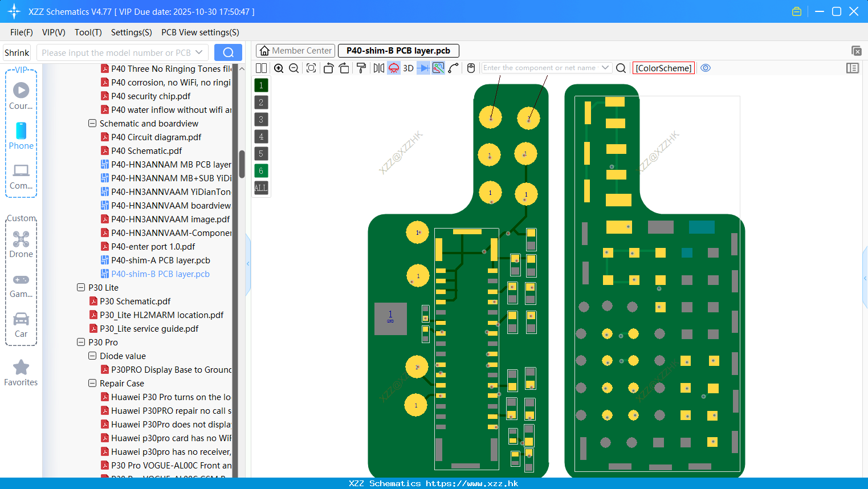The width and height of the screenshot is (868, 489).
Task: Toggle the diode value display icon
Action: point(423,68)
